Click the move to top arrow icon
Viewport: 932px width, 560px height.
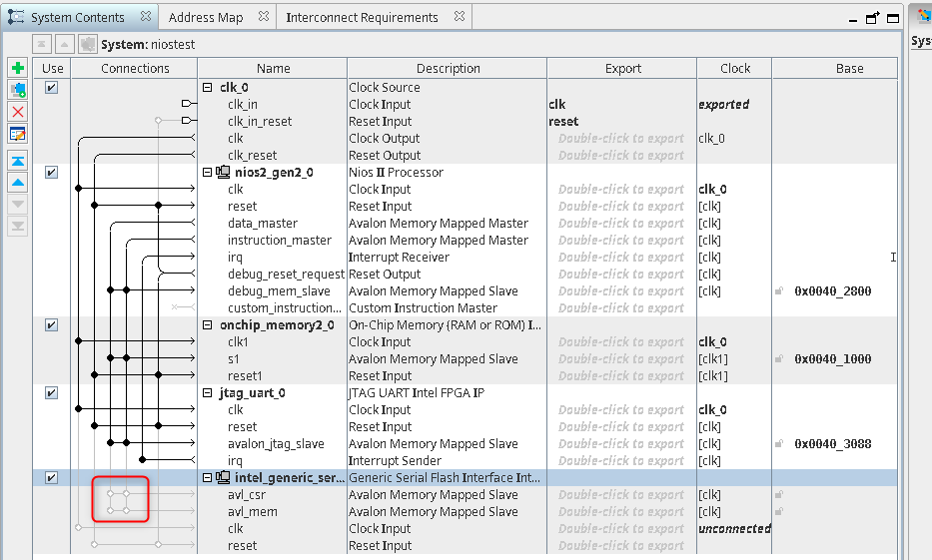pyautogui.click(x=17, y=162)
